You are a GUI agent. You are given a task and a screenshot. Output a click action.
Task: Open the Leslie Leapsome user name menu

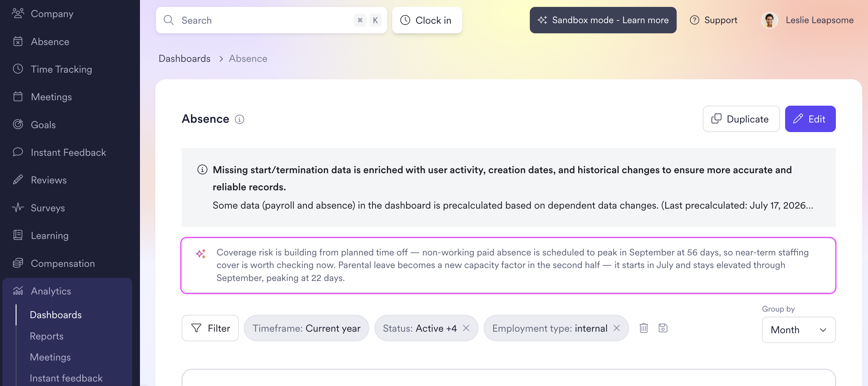[819, 20]
